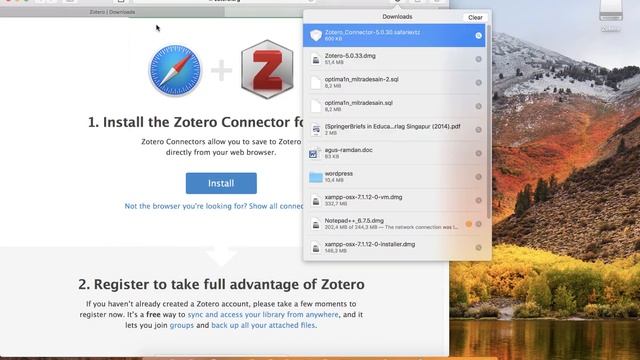The image size is (640, 360).
Task: Reveal optima1n_mitradesain.sql in Finder
Action: coord(478,107)
